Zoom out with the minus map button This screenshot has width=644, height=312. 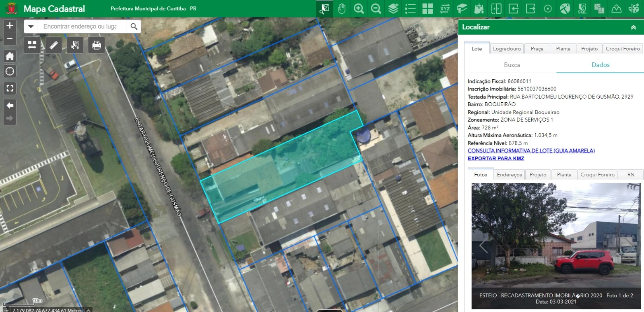pos(10,39)
